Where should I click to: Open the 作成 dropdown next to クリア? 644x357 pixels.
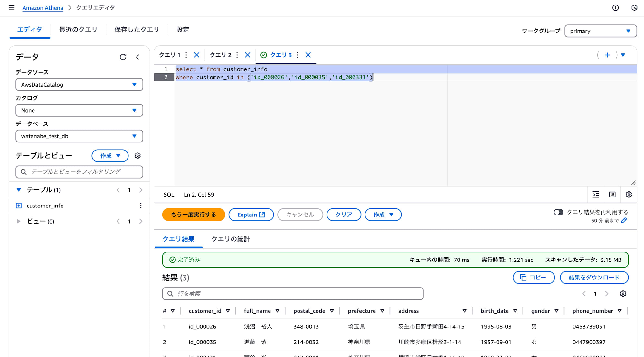point(383,215)
